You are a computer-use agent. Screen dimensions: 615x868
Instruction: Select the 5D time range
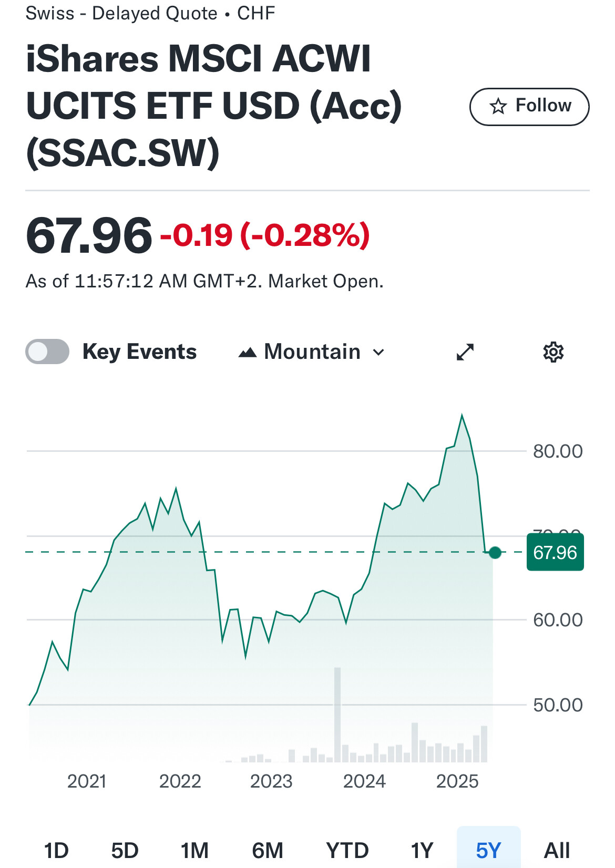[x=125, y=850]
